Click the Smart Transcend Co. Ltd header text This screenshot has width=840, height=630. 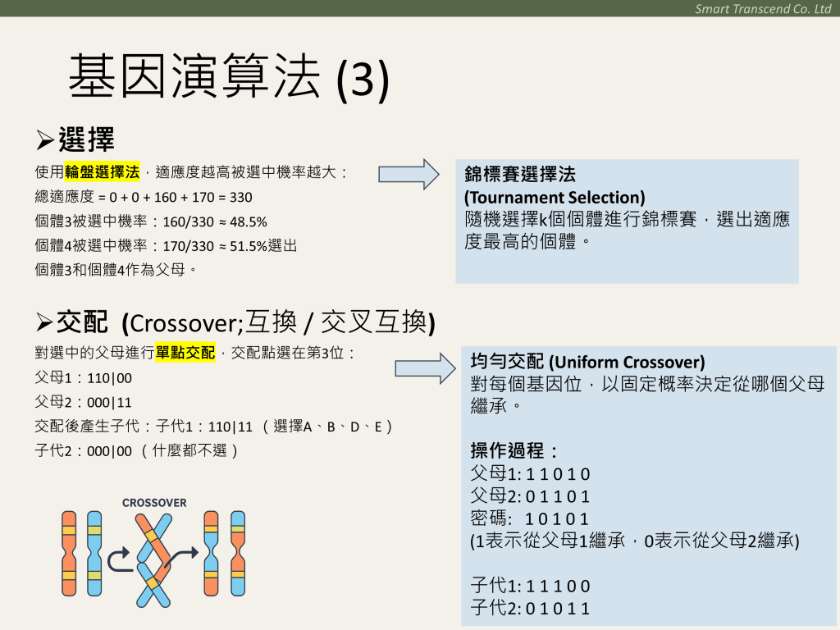(763, 9)
